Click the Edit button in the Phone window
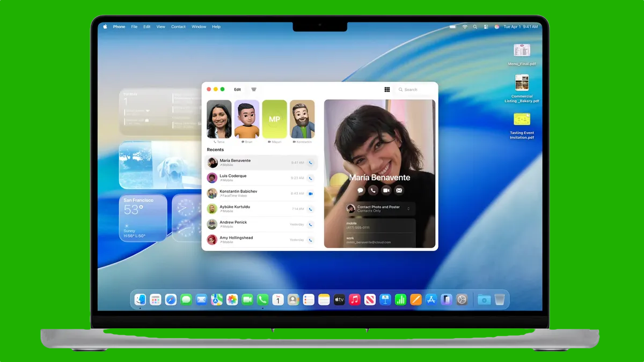 click(x=237, y=89)
